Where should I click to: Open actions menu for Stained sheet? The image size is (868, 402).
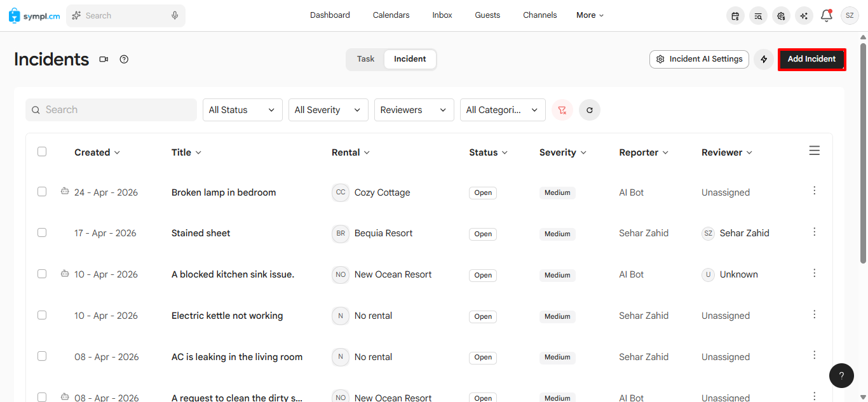click(815, 232)
